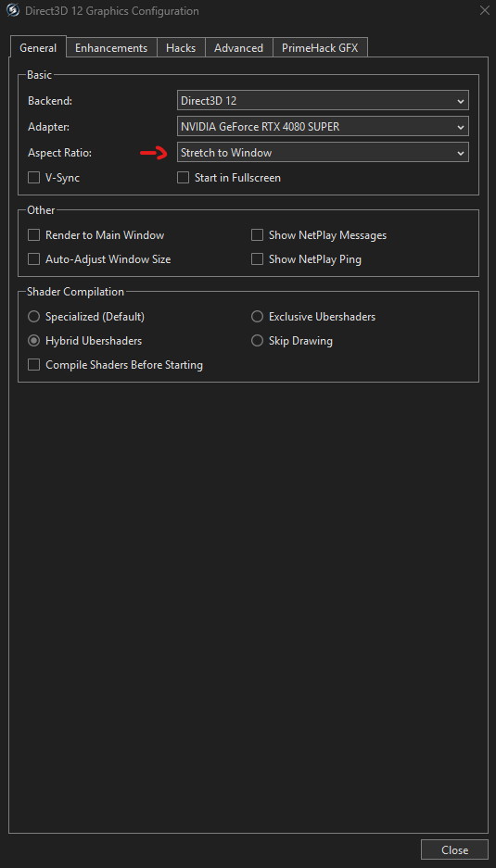Image resolution: width=496 pixels, height=868 pixels.
Task: Open the Backend dropdown showing Direct3D 12
Action: tap(323, 101)
